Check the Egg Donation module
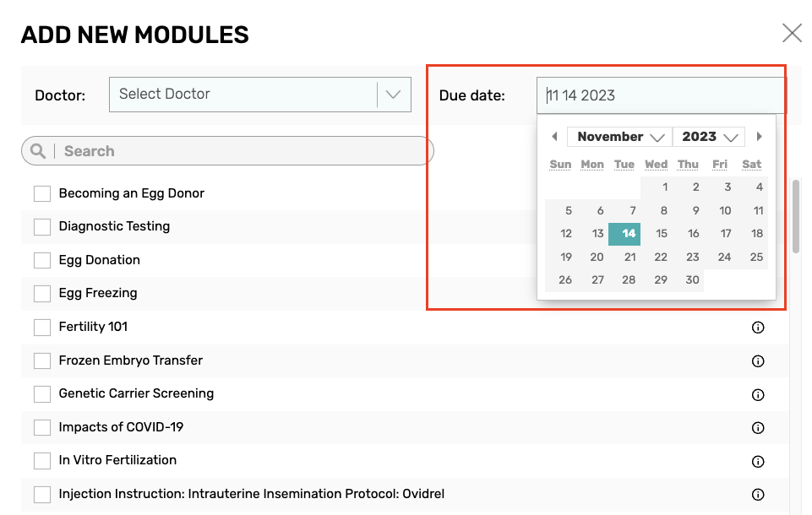Viewport: 812px width, 515px height. (42, 260)
